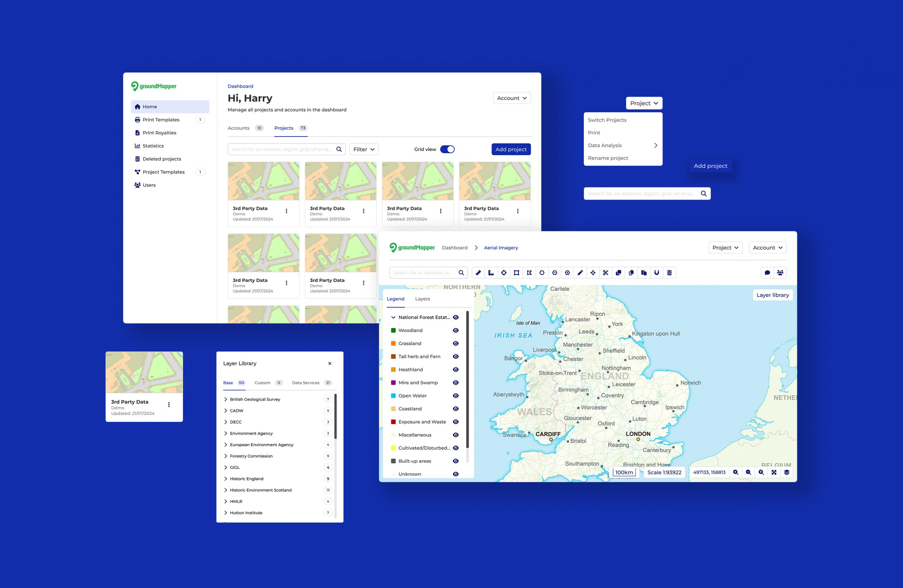Zoom in on the map
903x588 pixels.
tap(736, 472)
